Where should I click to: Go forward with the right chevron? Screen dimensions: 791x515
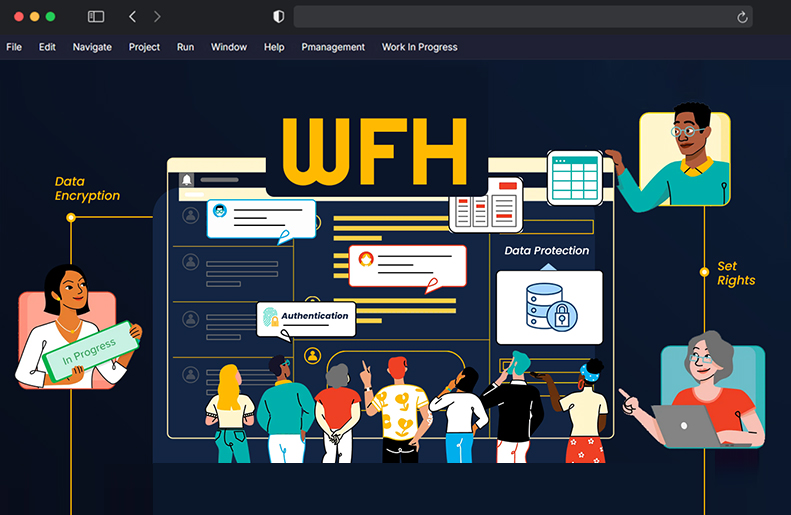157,17
